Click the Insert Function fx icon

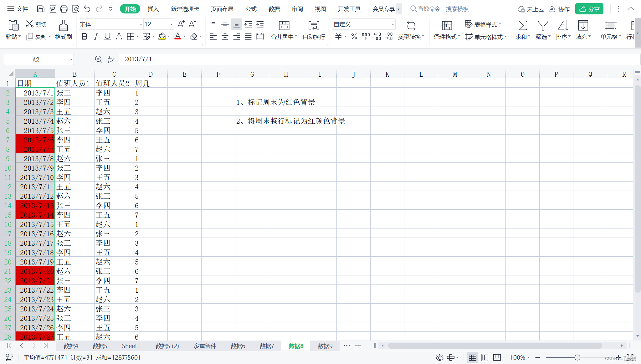[111, 59]
